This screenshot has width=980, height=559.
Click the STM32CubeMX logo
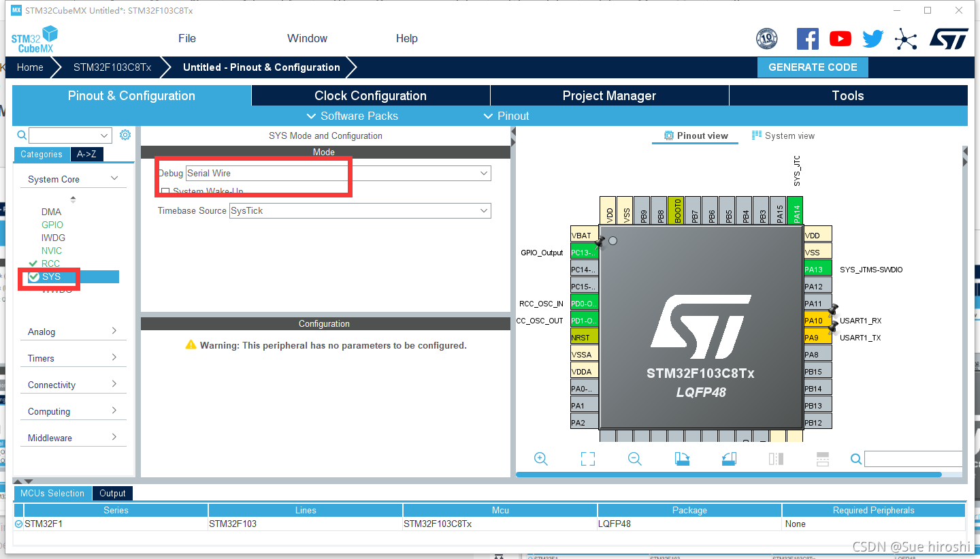point(34,39)
